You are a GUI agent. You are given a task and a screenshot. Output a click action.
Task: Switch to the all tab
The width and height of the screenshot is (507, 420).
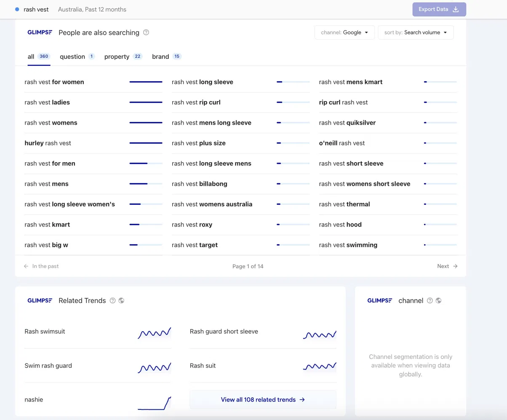[x=39, y=56]
